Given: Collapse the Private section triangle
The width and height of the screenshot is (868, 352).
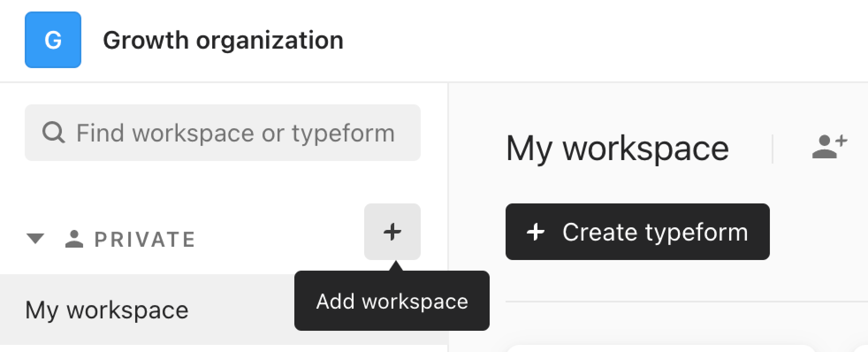Looking at the screenshot, I should [x=35, y=239].
